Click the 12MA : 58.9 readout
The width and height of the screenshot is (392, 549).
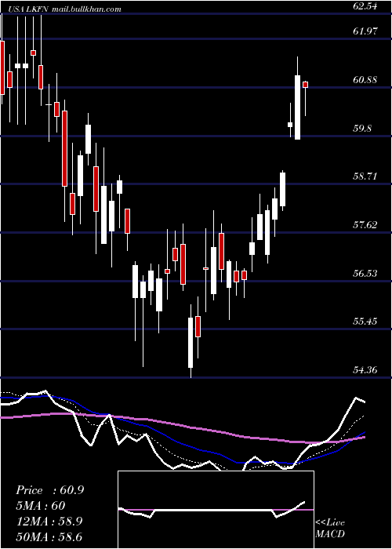[x=49, y=522]
